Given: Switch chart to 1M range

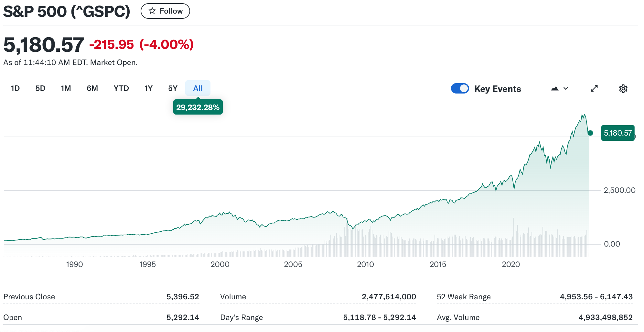Looking at the screenshot, I should (66, 88).
